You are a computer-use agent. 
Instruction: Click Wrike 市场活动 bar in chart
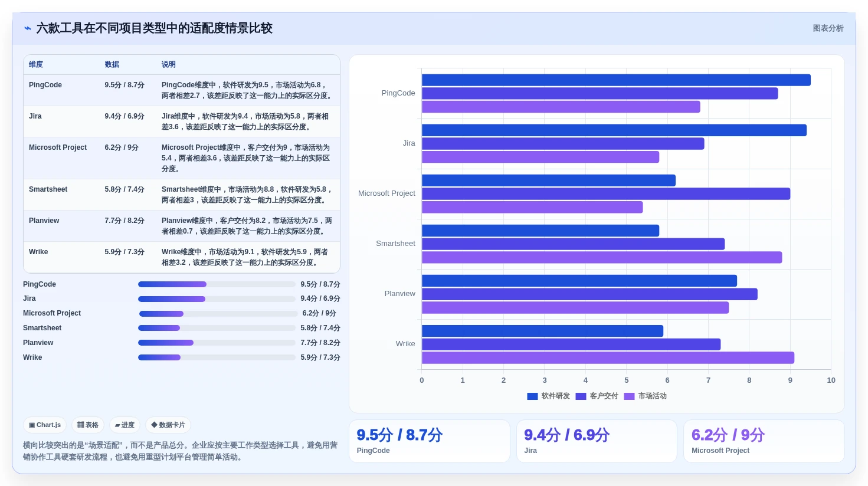tap(608, 357)
